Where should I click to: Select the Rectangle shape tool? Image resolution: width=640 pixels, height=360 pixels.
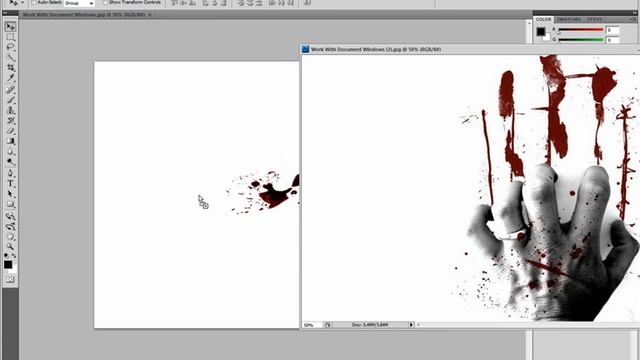pyautogui.click(x=10, y=204)
